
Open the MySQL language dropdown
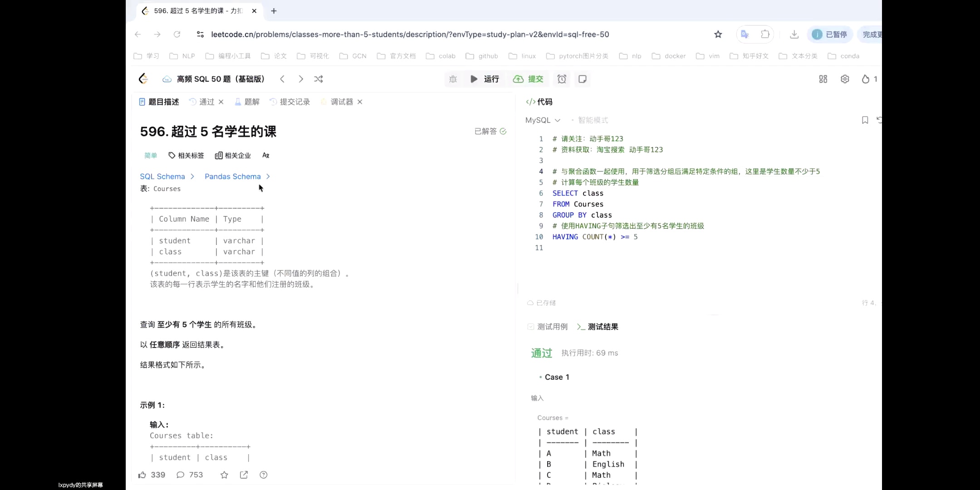pos(542,120)
